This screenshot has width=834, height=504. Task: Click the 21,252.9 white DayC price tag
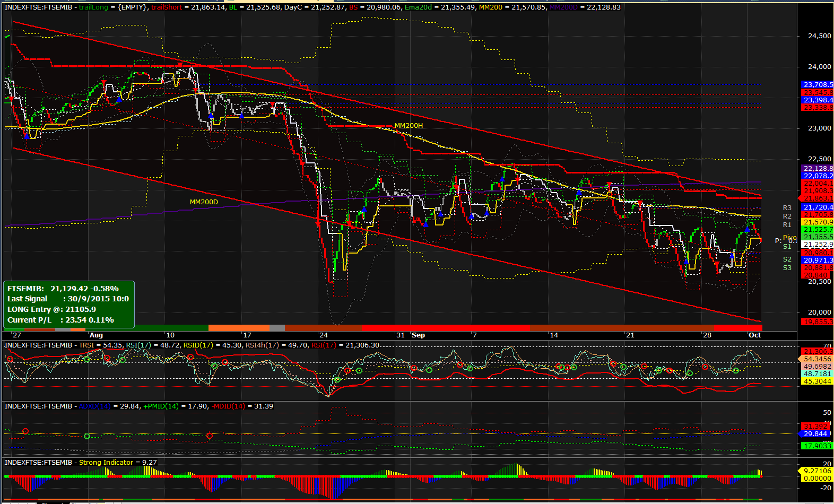coord(818,245)
